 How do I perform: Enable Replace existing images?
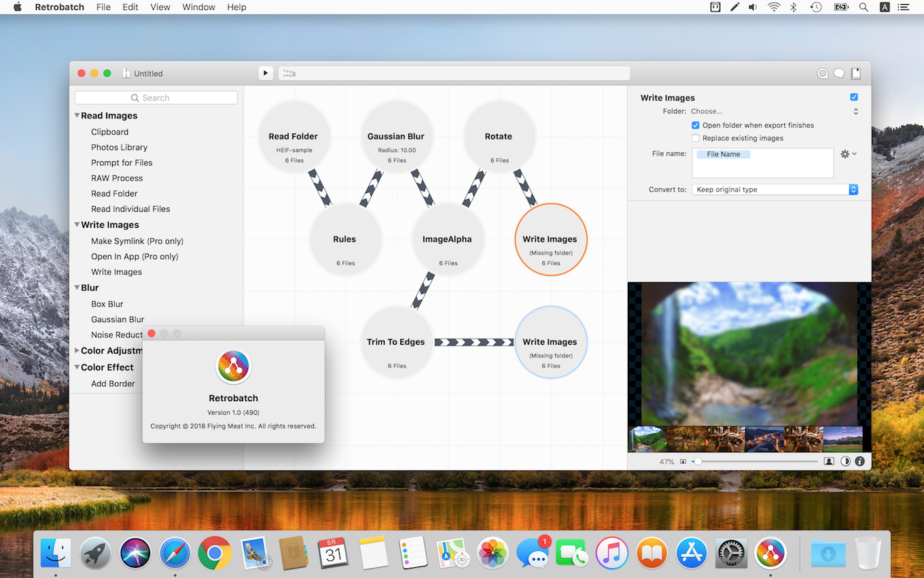695,138
